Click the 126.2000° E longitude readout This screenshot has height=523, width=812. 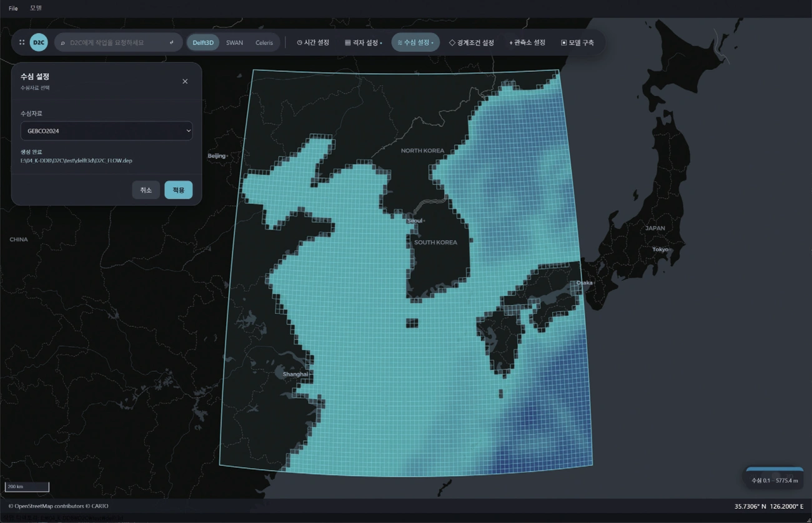click(x=787, y=506)
